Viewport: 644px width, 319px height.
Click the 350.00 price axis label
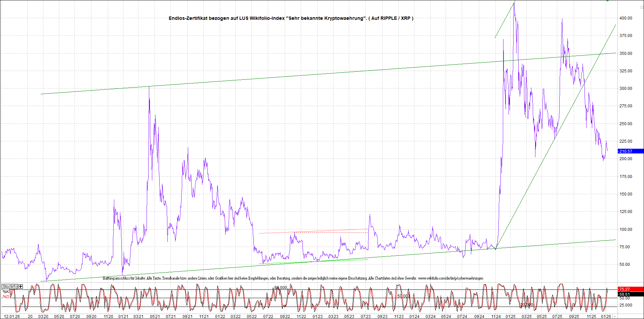point(626,54)
